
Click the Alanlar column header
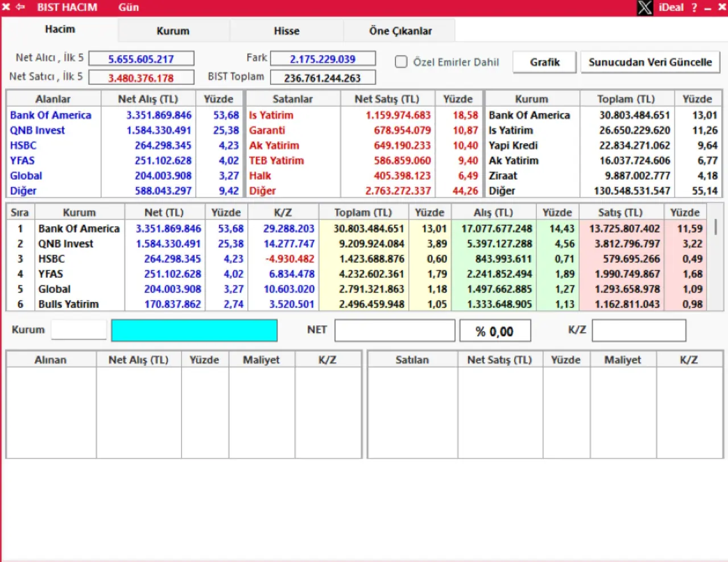53,99
